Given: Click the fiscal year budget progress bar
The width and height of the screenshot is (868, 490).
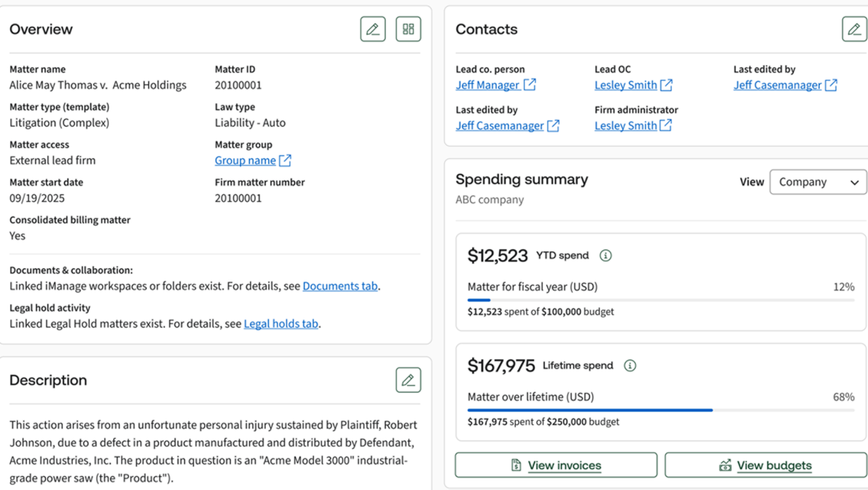Looking at the screenshot, I should pyautogui.click(x=660, y=300).
